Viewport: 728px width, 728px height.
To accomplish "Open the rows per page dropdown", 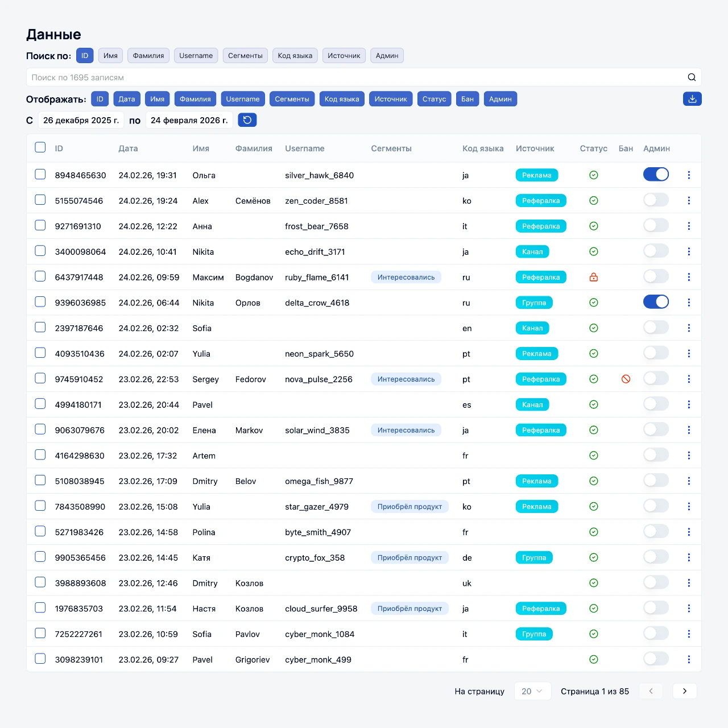I will (x=532, y=691).
